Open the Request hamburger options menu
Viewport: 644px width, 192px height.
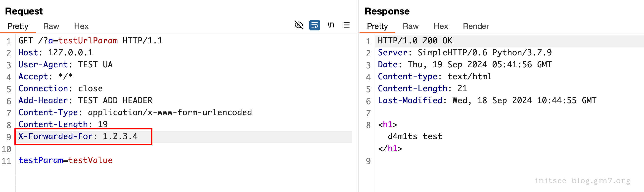click(x=346, y=25)
